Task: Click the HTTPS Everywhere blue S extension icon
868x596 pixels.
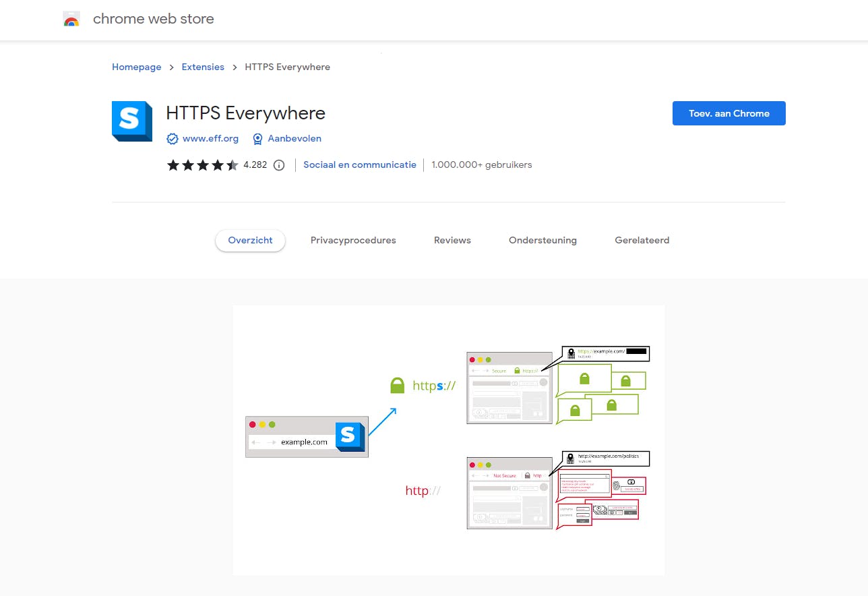Action: (x=132, y=121)
